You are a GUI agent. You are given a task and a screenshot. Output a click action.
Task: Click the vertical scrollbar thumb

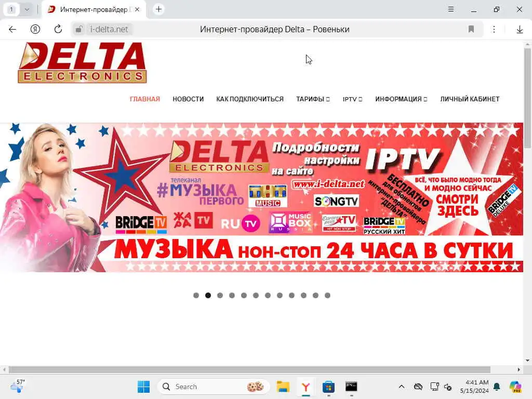tap(527, 98)
